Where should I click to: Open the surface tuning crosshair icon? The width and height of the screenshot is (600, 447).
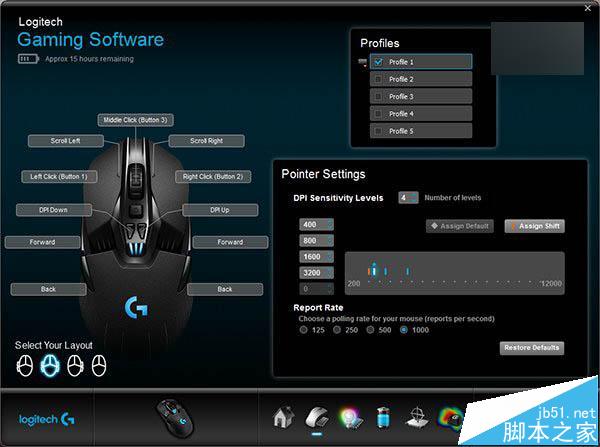point(417,418)
